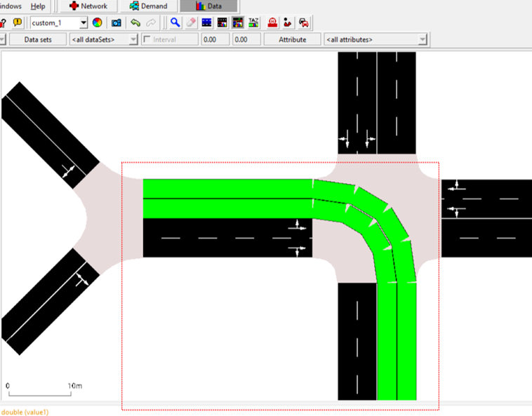Select the magnifier inspect mode

(175, 23)
